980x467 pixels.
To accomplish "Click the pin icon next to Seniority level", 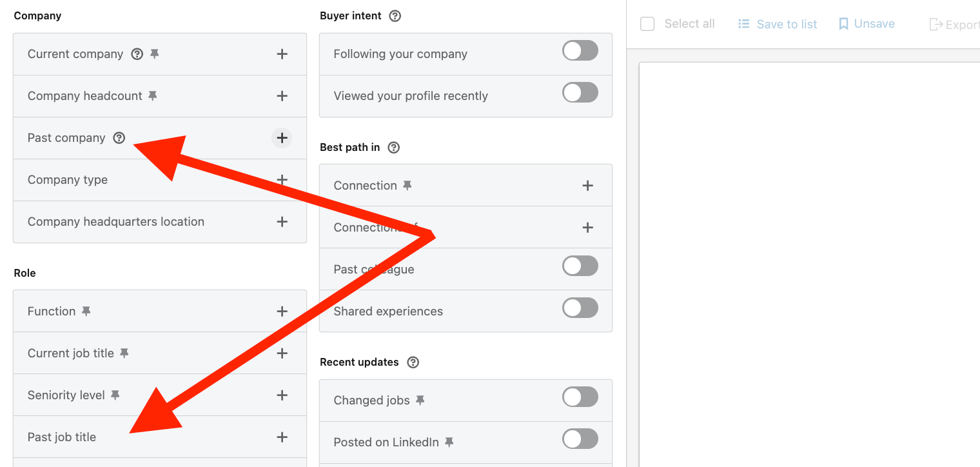I will point(115,395).
